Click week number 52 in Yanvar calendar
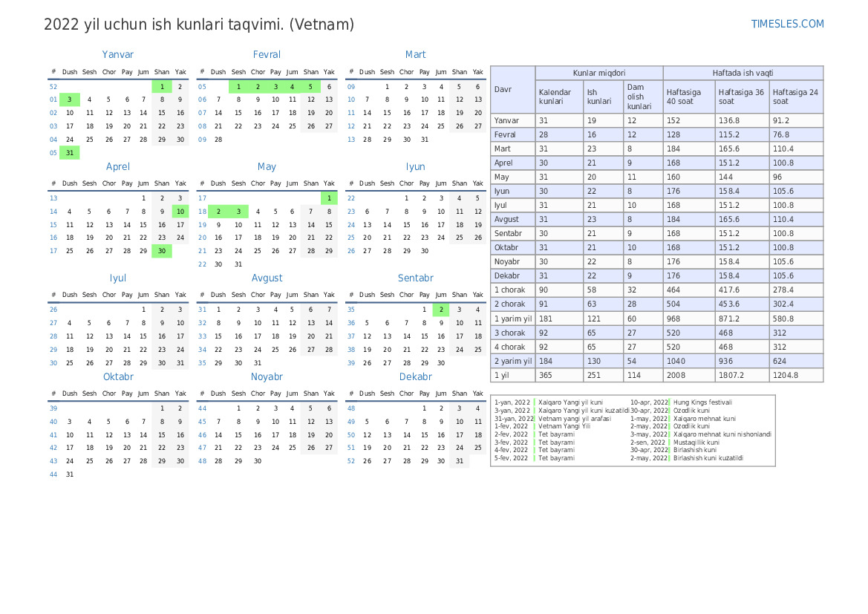 pyautogui.click(x=53, y=87)
